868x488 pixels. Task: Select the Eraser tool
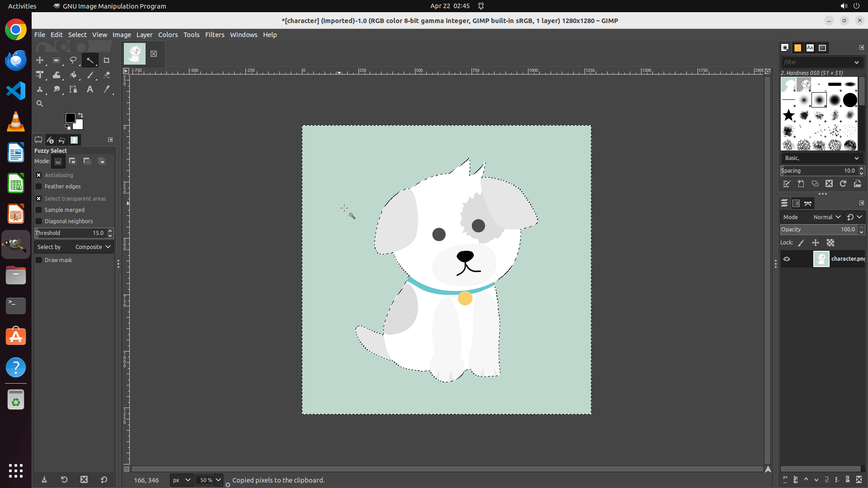tap(107, 75)
